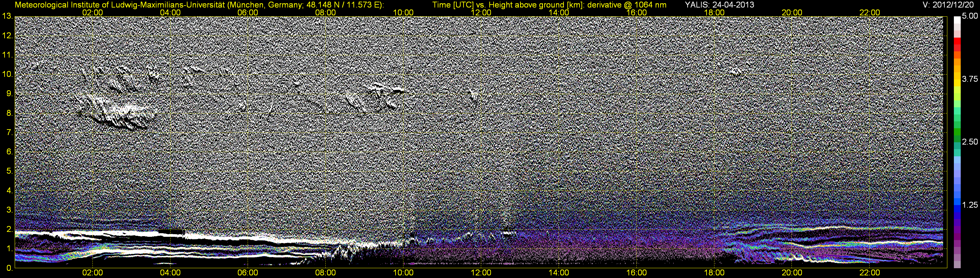Click the 'Time [UTC] vs. Height above ground' title

549,5
